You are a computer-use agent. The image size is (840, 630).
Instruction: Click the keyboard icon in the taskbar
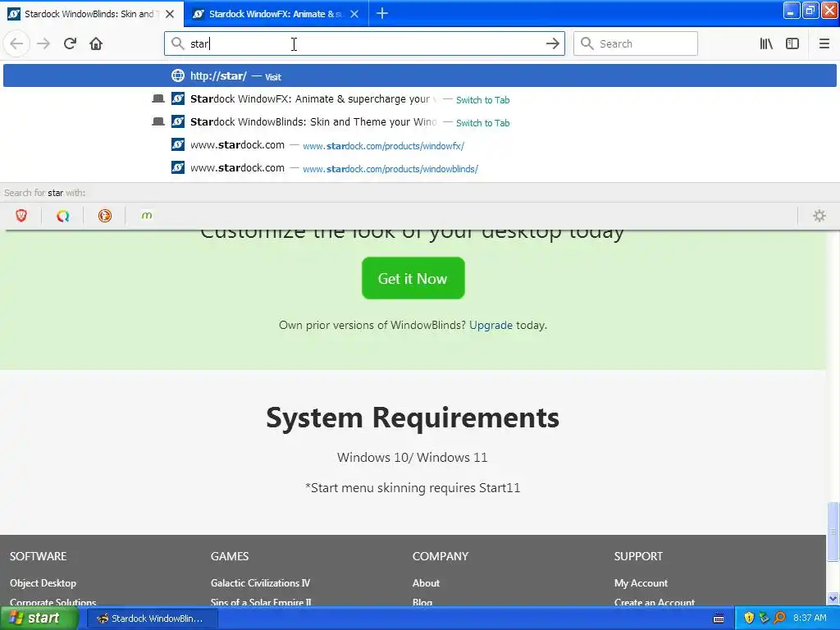coord(719,619)
